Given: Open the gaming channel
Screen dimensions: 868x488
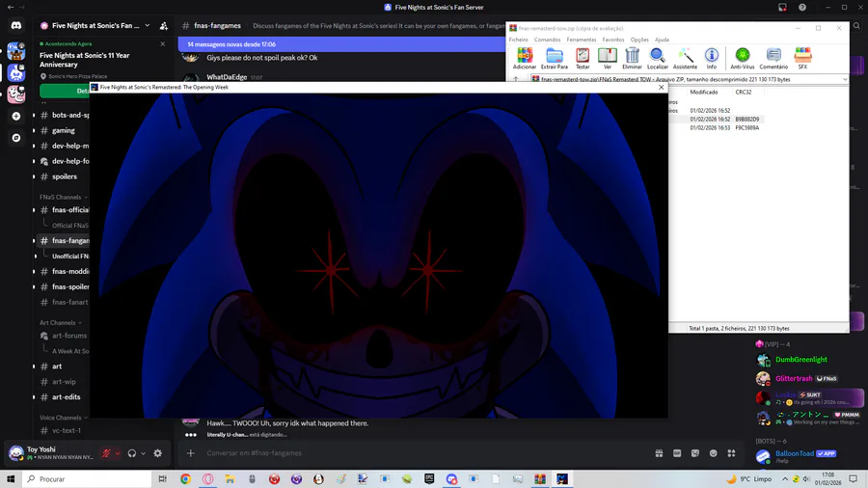Looking at the screenshot, I should coord(62,130).
